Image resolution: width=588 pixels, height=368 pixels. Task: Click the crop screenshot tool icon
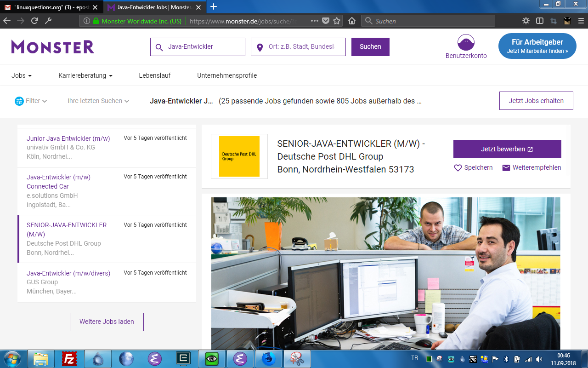[554, 21]
